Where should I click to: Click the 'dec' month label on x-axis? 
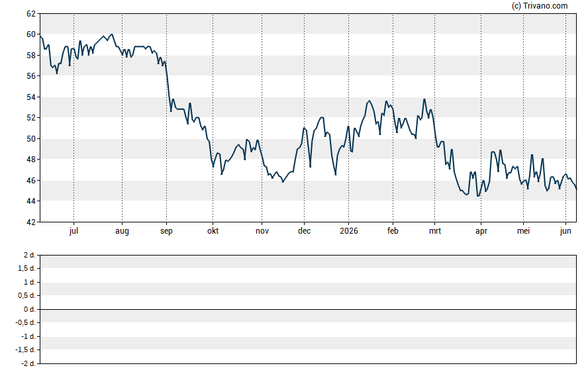(304, 231)
